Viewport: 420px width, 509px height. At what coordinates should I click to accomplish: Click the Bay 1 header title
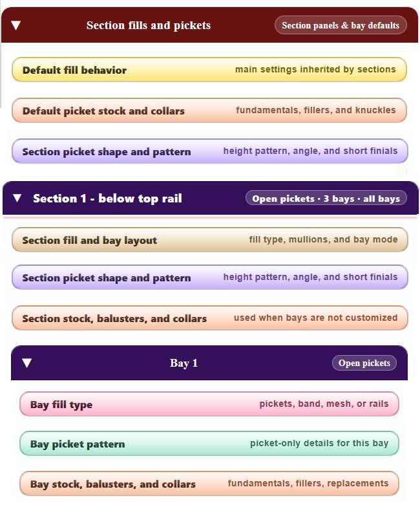pos(184,363)
